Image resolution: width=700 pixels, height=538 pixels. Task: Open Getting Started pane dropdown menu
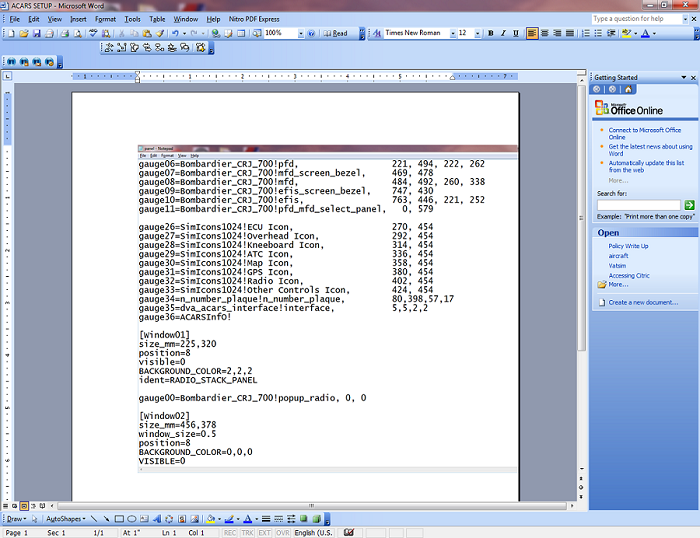(683, 78)
